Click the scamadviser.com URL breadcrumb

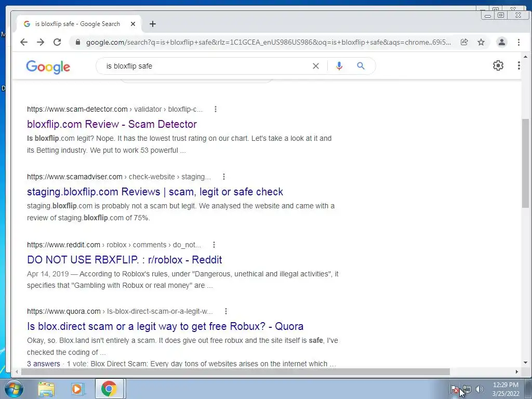(119, 177)
